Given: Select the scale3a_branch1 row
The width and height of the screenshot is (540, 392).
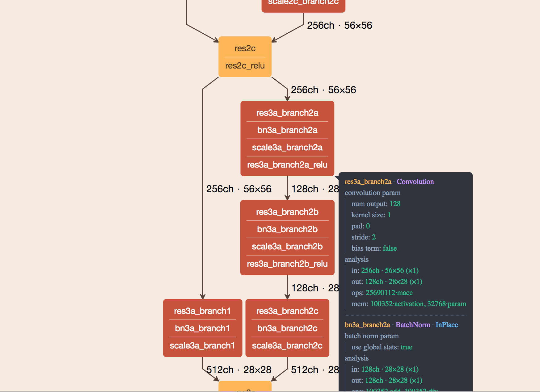Looking at the screenshot, I should [202, 345].
